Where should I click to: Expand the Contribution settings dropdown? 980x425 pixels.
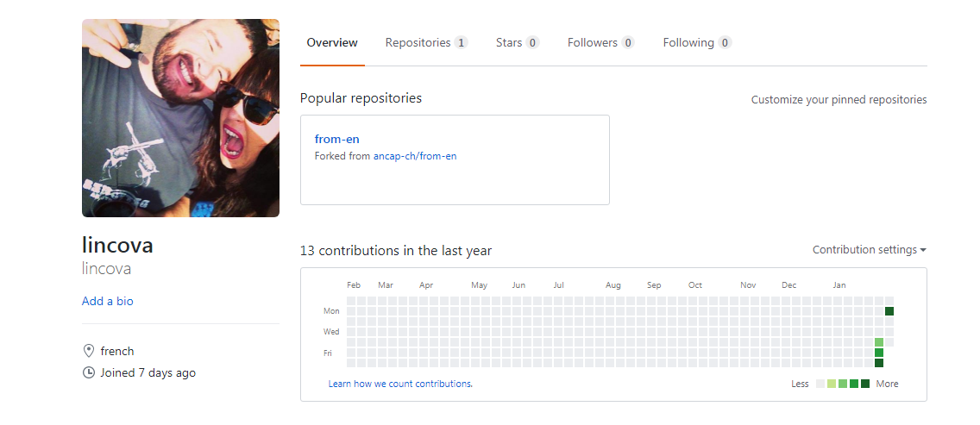click(x=870, y=249)
